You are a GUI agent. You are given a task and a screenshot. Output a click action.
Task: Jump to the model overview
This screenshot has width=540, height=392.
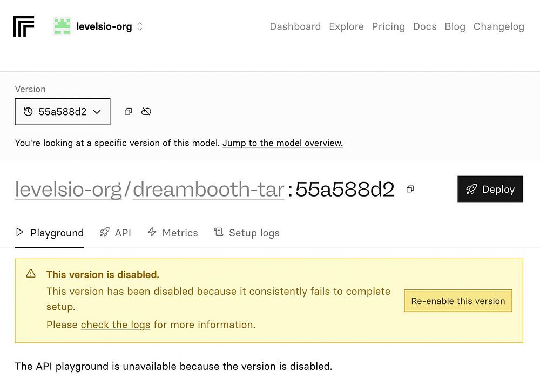point(282,143)
